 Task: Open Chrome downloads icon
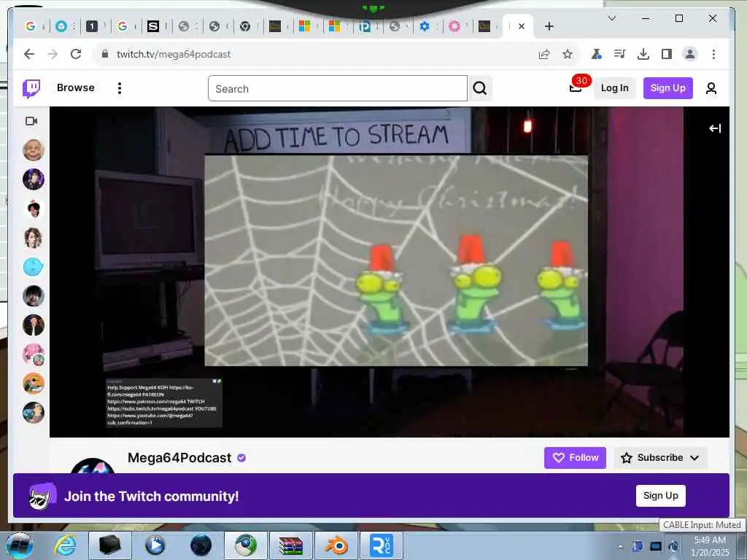tap(643, 54)
